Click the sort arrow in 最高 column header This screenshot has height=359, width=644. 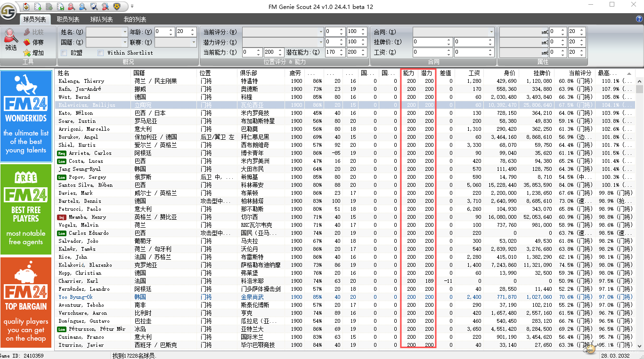point(629,74)
